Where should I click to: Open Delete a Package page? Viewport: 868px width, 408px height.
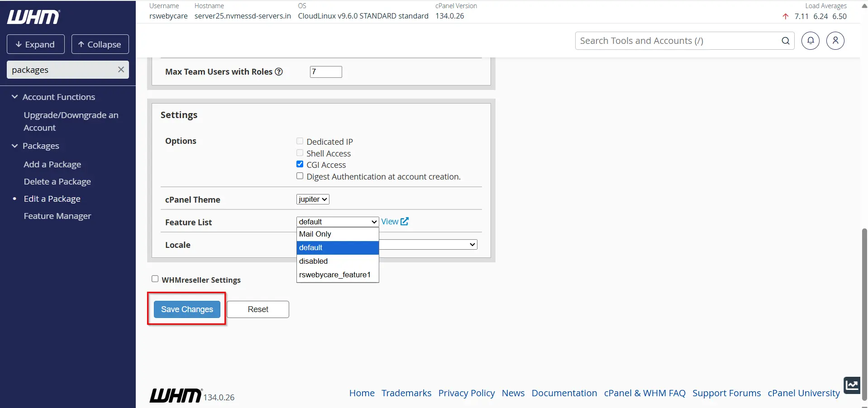57,181
